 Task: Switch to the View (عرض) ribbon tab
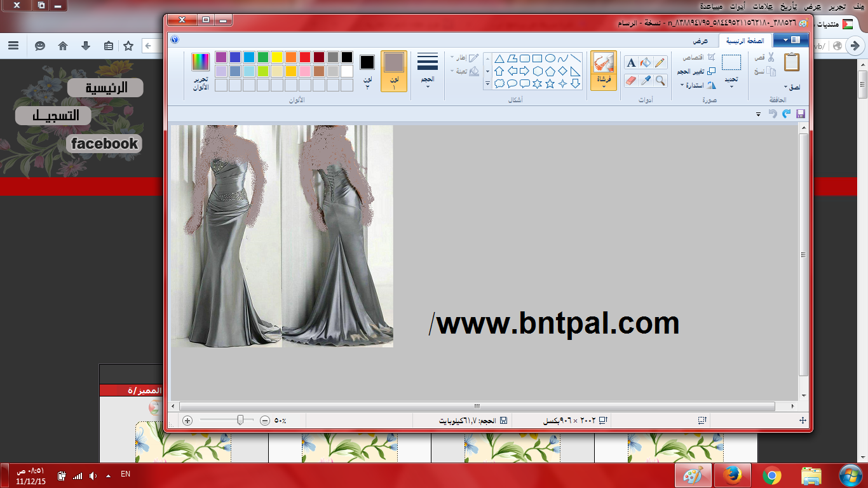pos(700,41)
